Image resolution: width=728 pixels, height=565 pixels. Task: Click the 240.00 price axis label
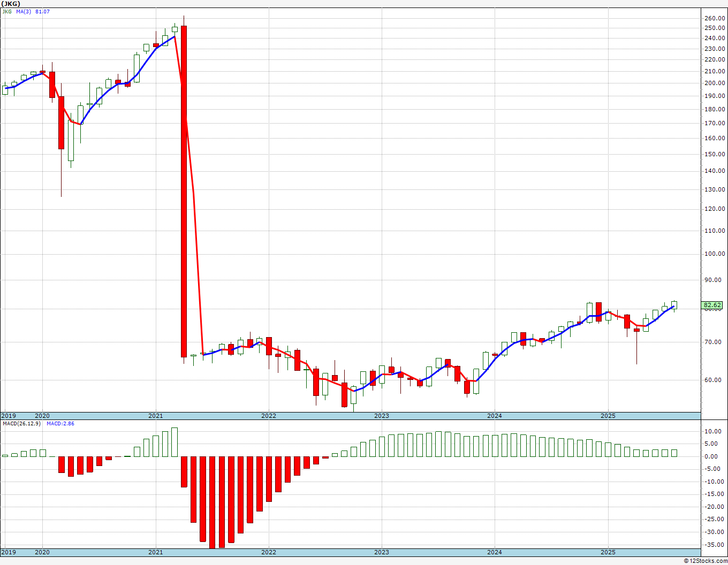pyautogui.click(x=715, y=38)
